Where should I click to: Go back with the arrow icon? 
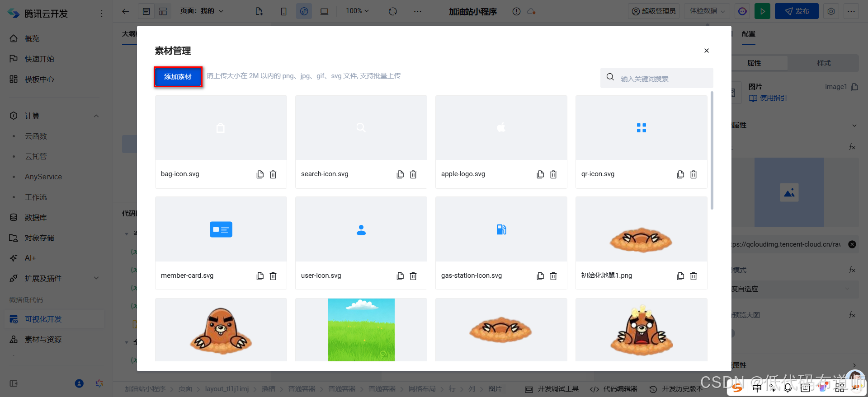coord(126,11)
